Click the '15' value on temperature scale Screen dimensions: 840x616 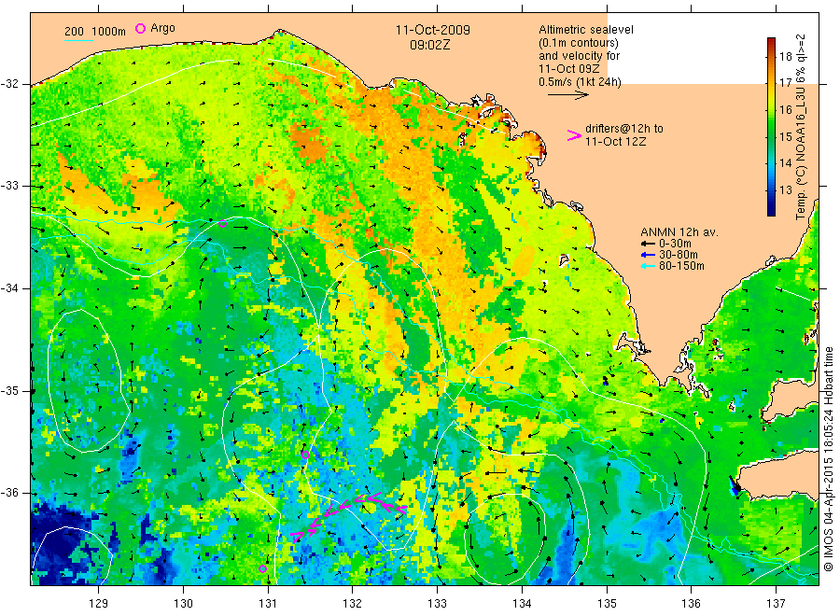point(785,136)
